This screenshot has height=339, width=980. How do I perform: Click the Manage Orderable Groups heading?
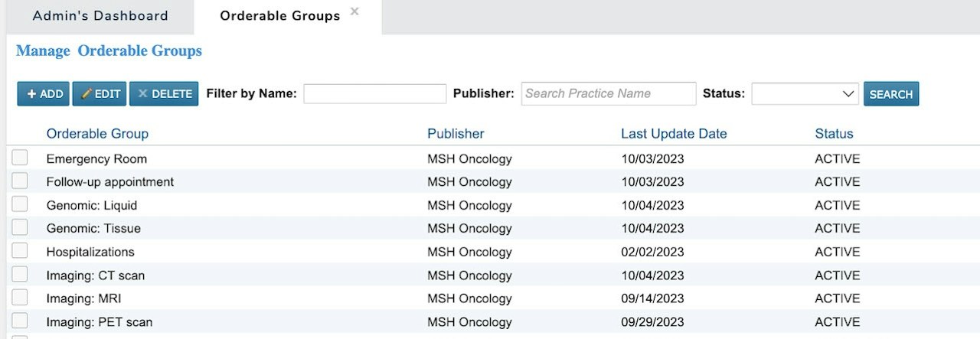pyautogui.click(x=109, y=51)
